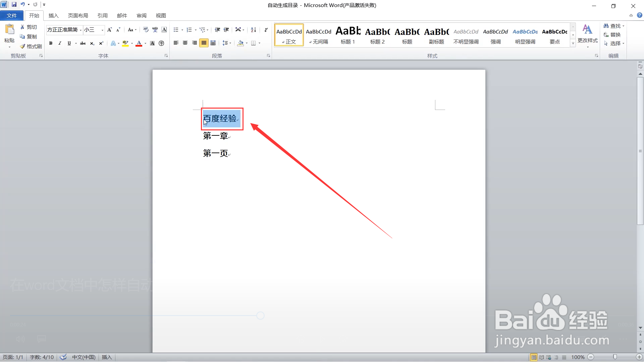644x362 pixels.
Task: Click the Change Styles (更改样式) icon
Action: tap(587, 30)
